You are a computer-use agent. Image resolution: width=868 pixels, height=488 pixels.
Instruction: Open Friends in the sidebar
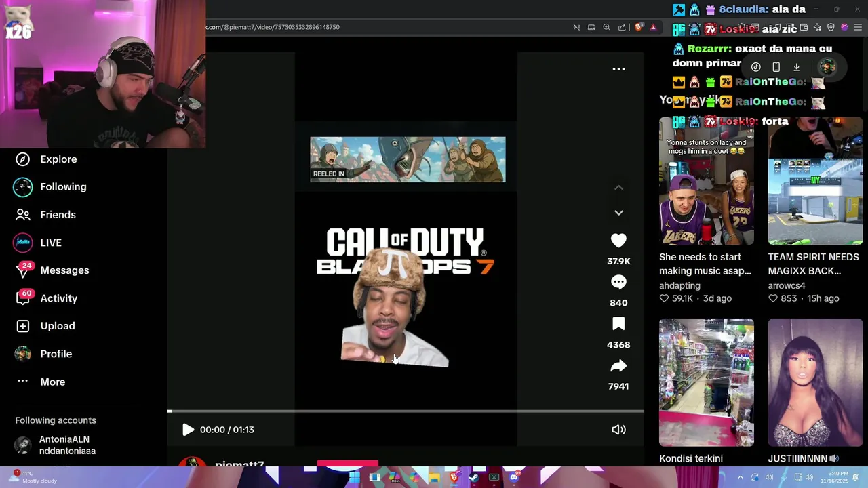(45, 215)
